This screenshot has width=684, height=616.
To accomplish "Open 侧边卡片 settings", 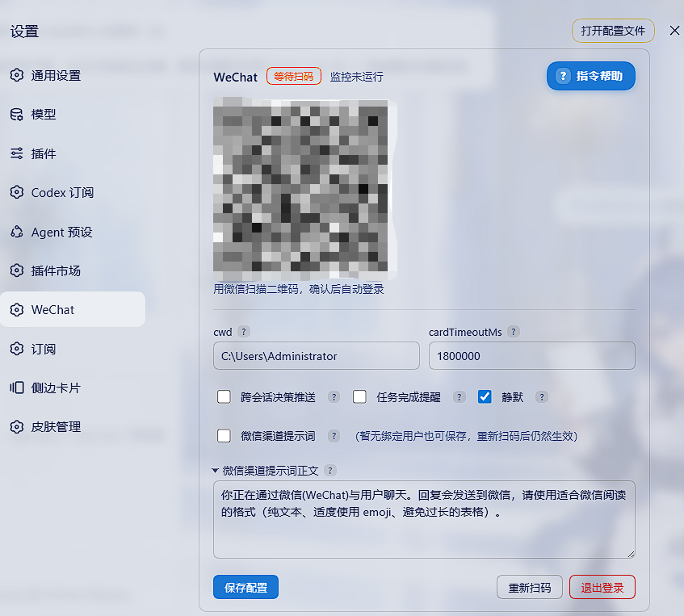I will coord(73,388).
